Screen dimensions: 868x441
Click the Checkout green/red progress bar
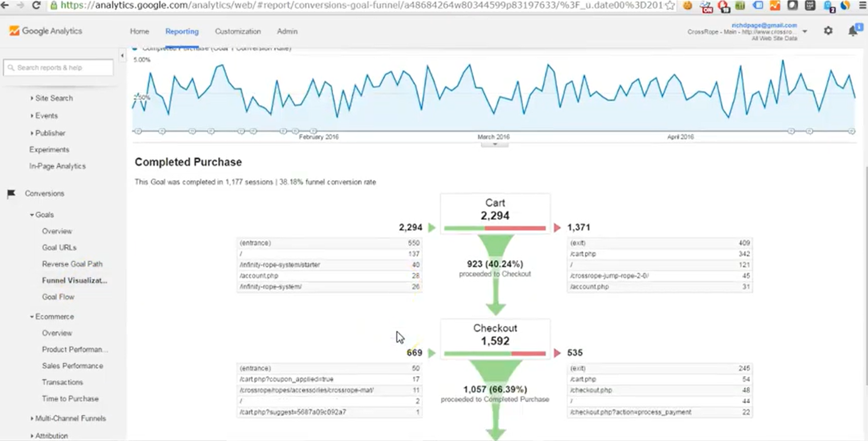[x=495, y=353]
